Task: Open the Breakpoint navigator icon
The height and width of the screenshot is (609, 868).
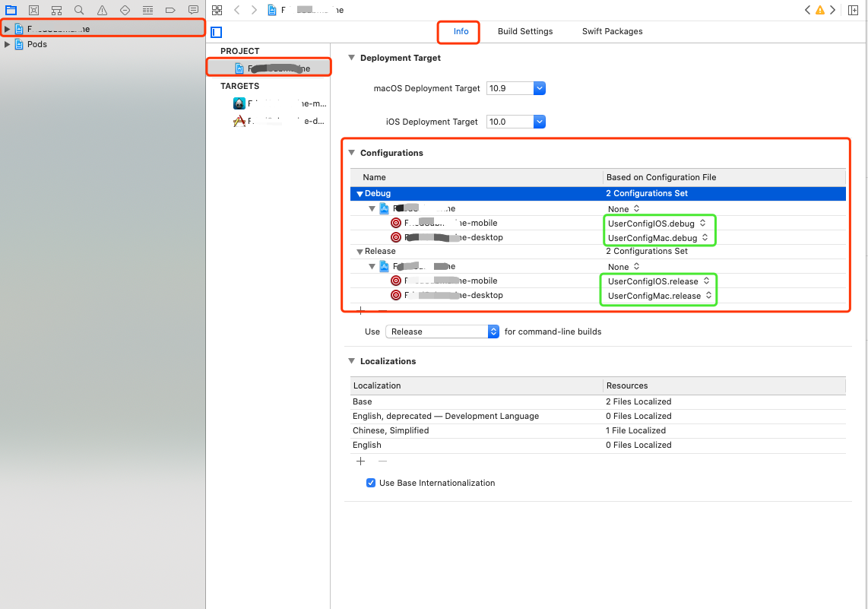Action: pyautogui.click(x=170, y=10)
